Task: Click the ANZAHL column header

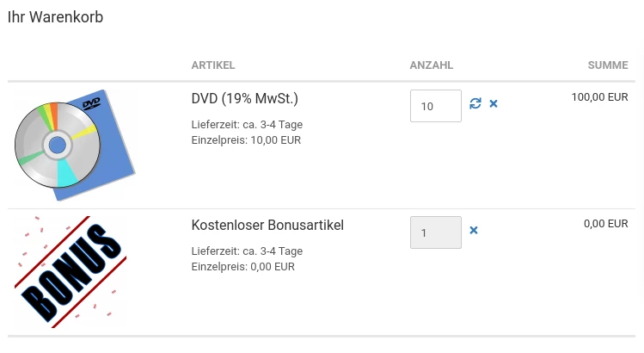Action: click(432, 65)
